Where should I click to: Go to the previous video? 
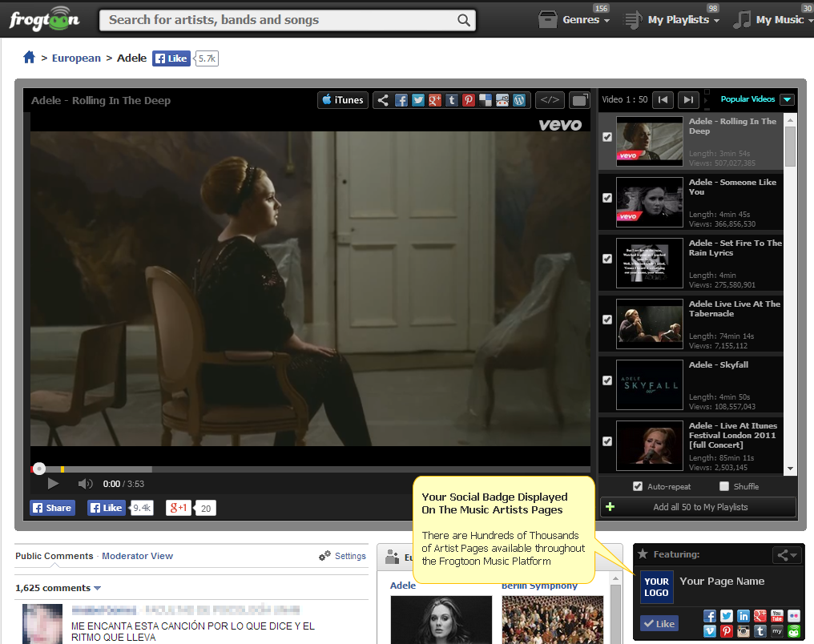click(663, 100)
